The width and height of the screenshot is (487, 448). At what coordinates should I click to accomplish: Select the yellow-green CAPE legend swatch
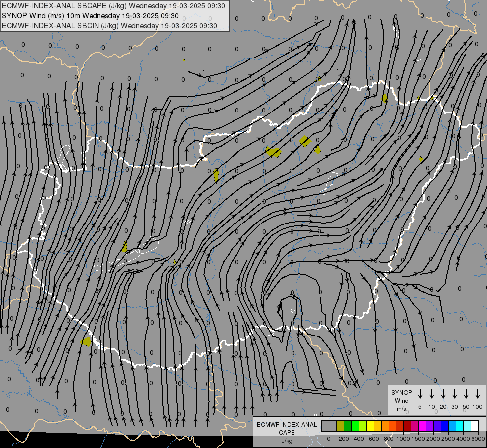tap(363, 426)
